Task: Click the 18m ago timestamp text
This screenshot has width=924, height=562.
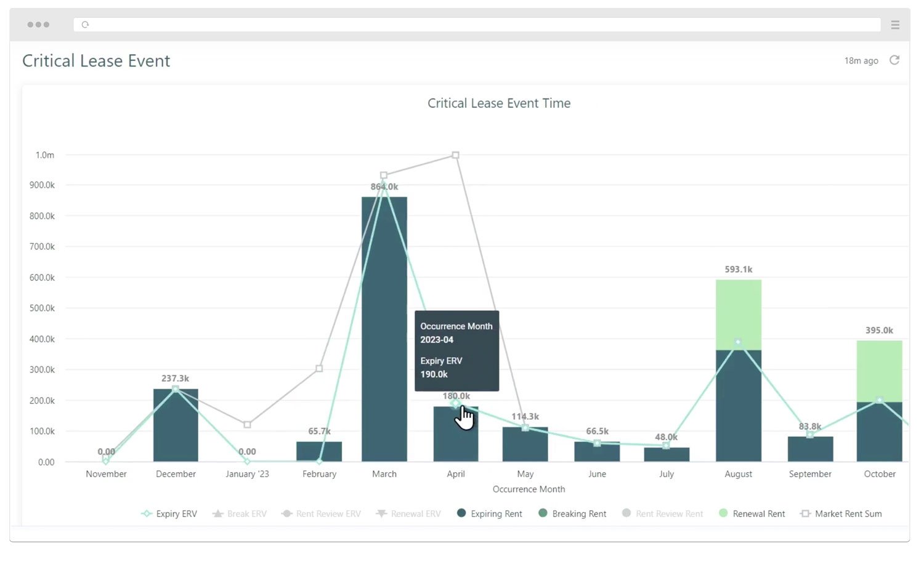Action: (x=861, y=60)
